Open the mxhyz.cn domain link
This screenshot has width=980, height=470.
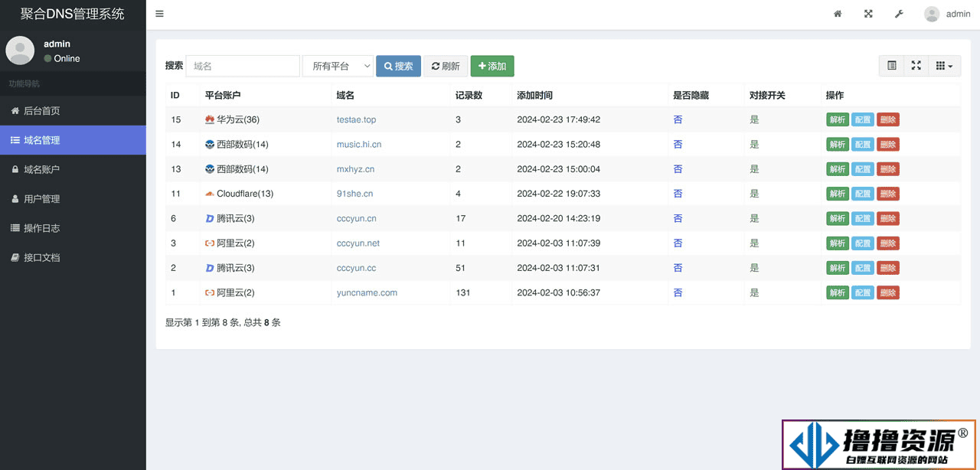(355, 169)
